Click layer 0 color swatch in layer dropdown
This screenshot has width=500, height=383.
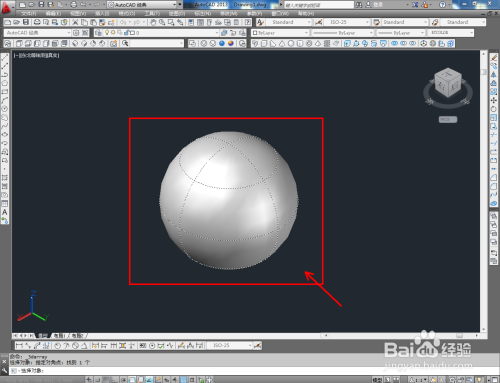132,33
